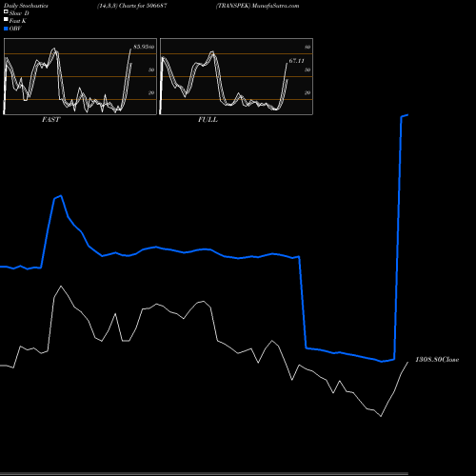Click the '(TRANSPEK) MunafaSutra.com' title text

[x=257, y=6]
